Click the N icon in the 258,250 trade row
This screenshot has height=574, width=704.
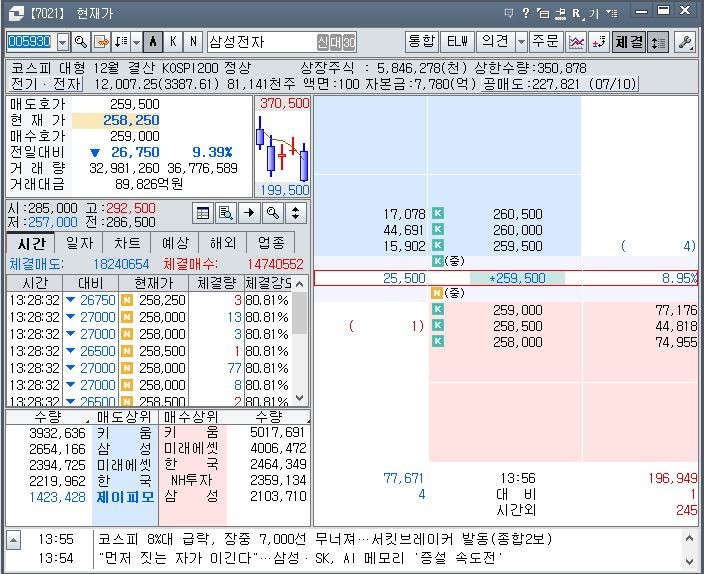click(127, 300)
